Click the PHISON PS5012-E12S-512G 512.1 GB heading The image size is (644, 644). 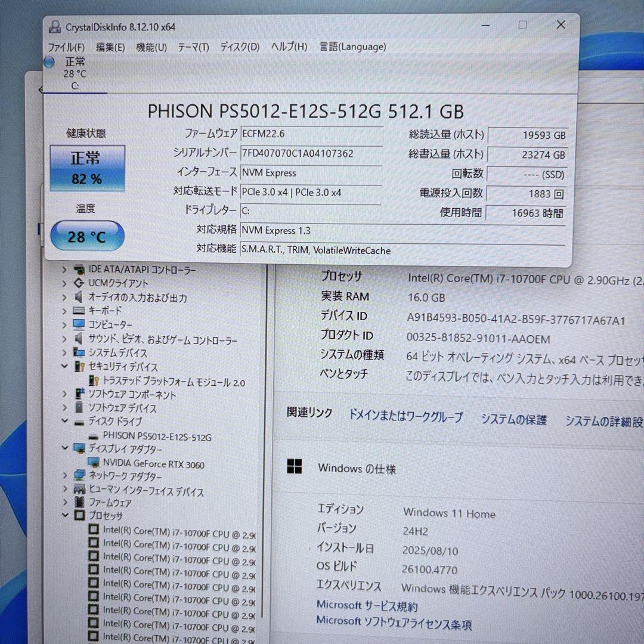coord(305,112)
